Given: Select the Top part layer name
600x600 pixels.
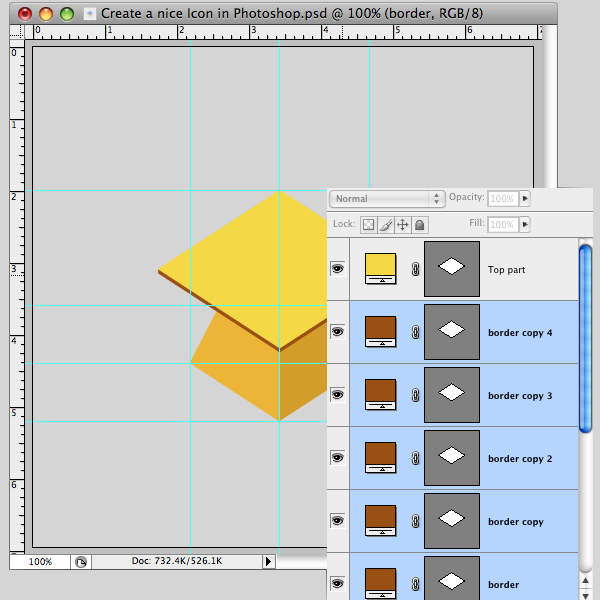Looking at the screenshot, I should click(506, 270).
